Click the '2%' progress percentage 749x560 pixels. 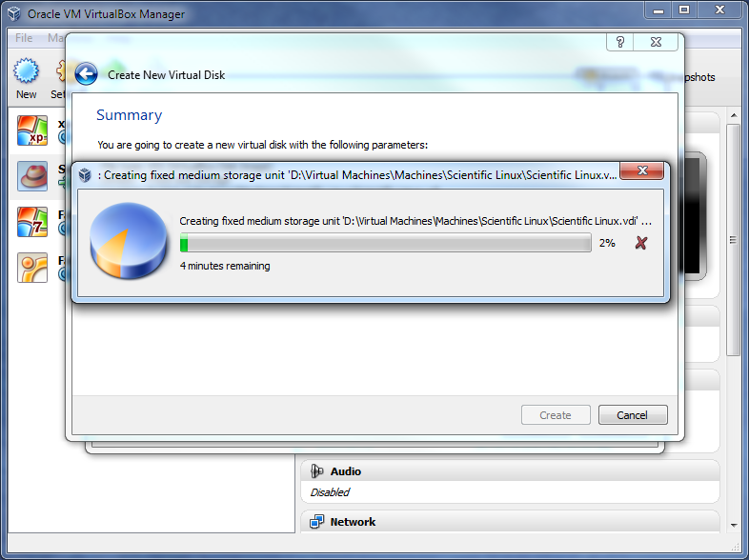(x=607, y=243)
